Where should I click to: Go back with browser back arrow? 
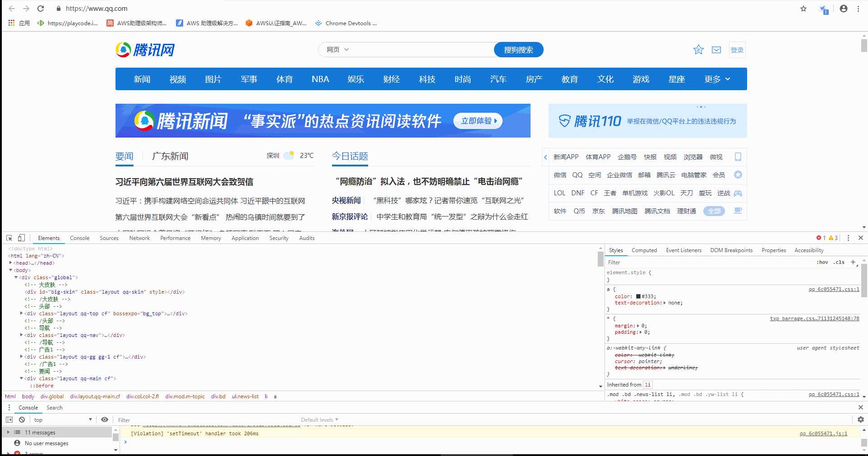pos(12,9)
